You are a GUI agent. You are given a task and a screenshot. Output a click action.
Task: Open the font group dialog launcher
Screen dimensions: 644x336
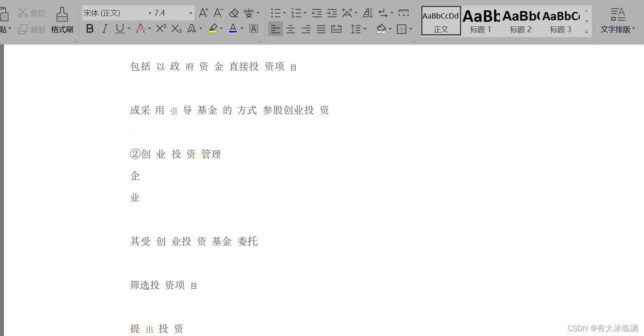tap(260, 40)
